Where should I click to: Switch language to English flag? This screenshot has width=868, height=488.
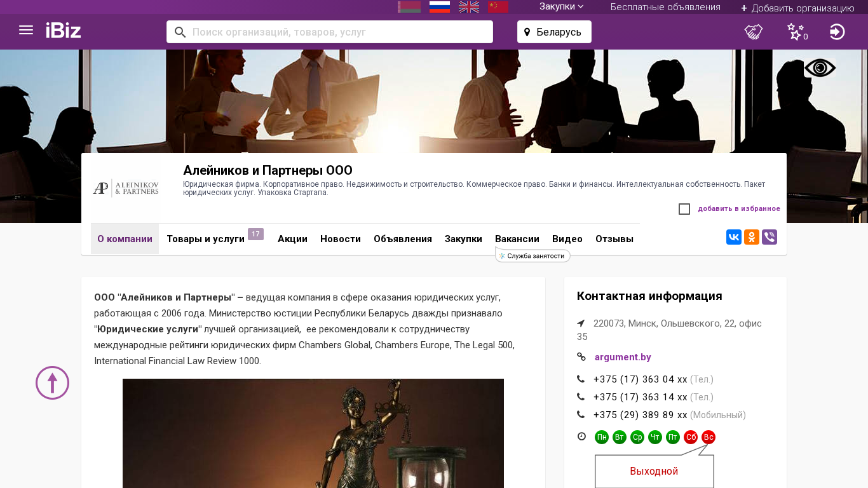click(x=469, y=7)
